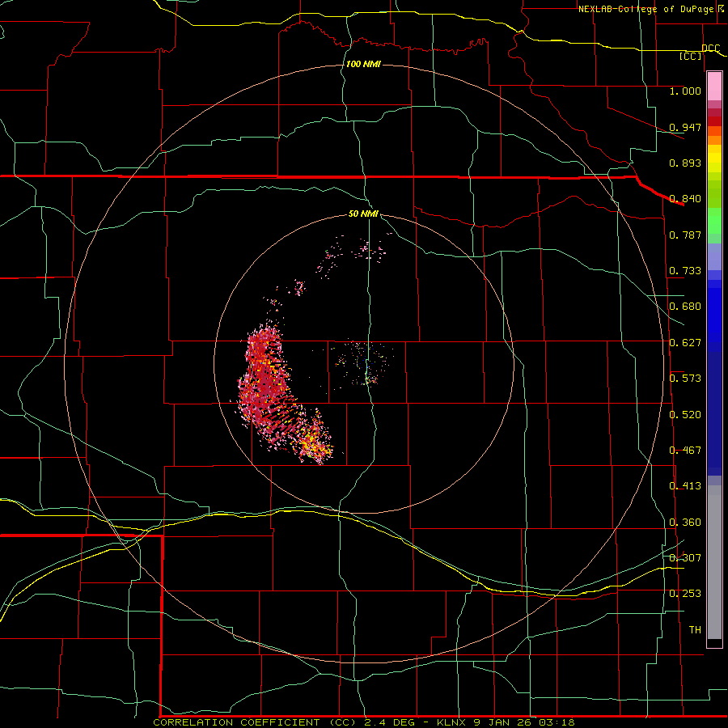Select the 1.000 scale value

(x=685, y=91)
